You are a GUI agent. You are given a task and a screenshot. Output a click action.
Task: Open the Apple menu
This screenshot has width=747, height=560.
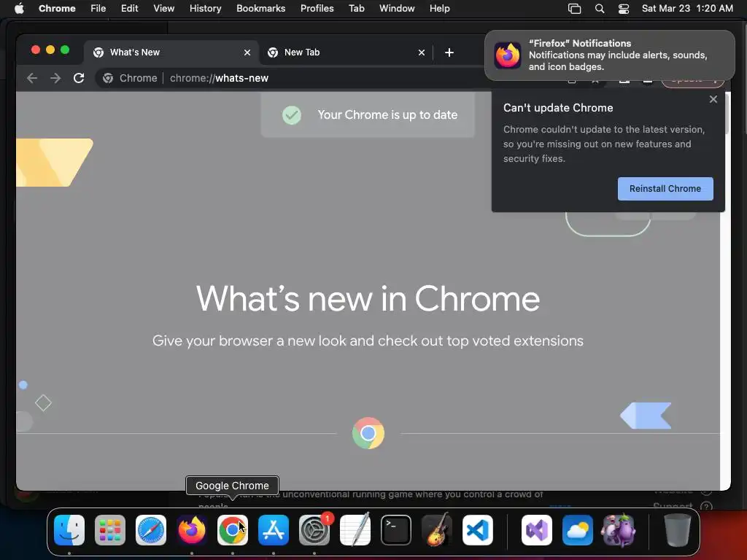19,9
